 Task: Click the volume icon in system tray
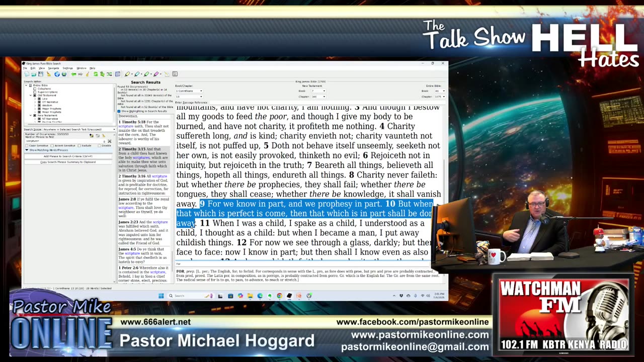click(428, 296)
